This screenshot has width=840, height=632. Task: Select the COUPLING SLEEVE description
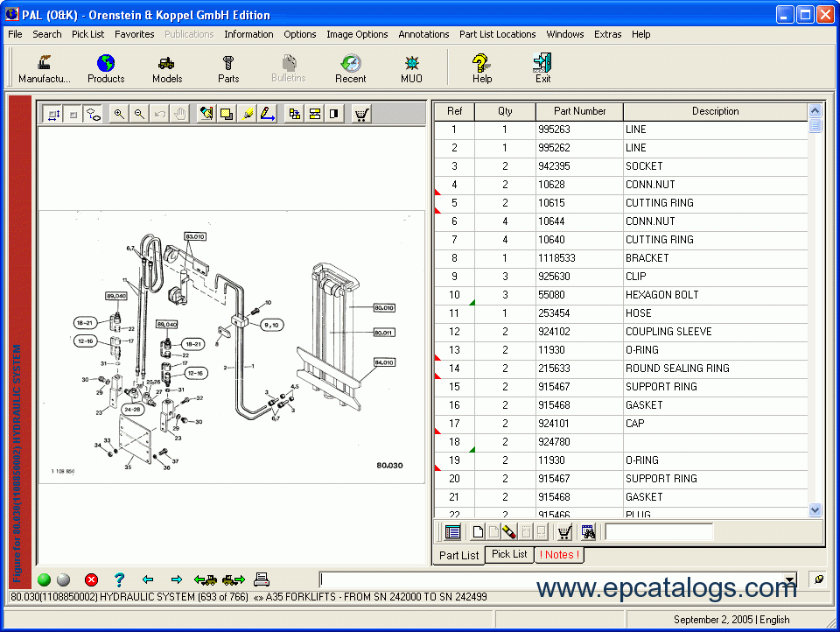pos(668,332)
